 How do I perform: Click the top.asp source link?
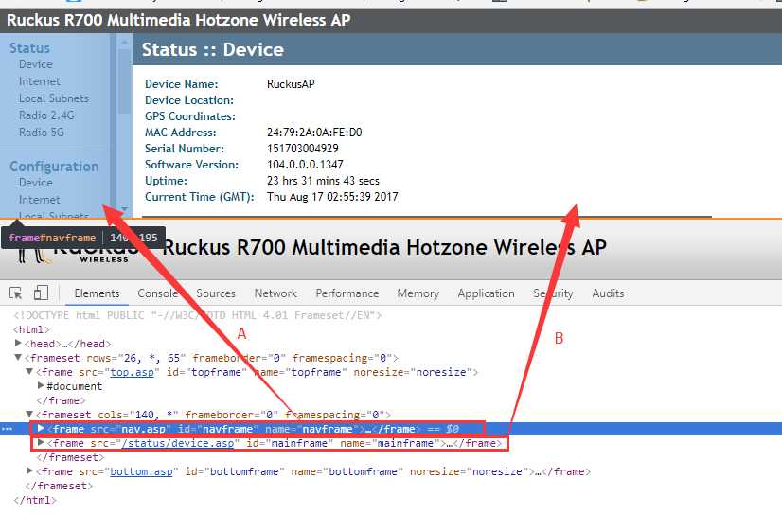pos(133,372)
